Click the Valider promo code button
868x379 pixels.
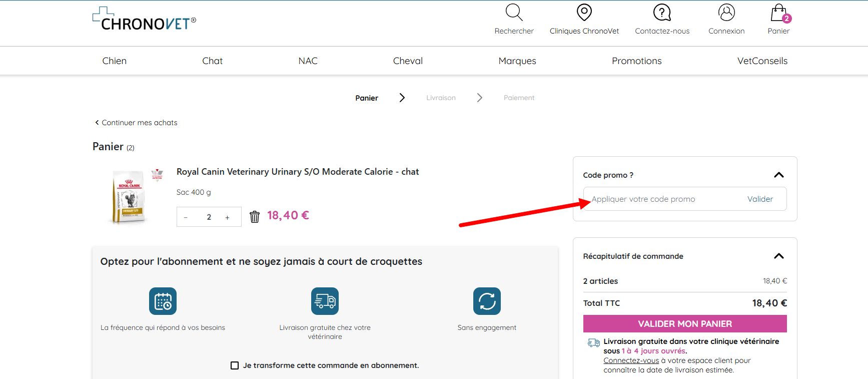click(760, 199)
